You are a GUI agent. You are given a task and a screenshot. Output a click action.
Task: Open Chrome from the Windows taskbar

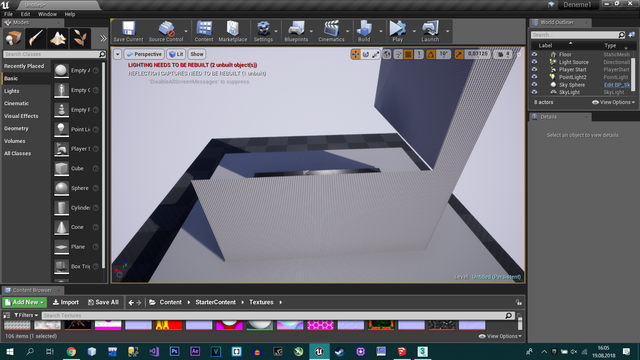(71, 351)
